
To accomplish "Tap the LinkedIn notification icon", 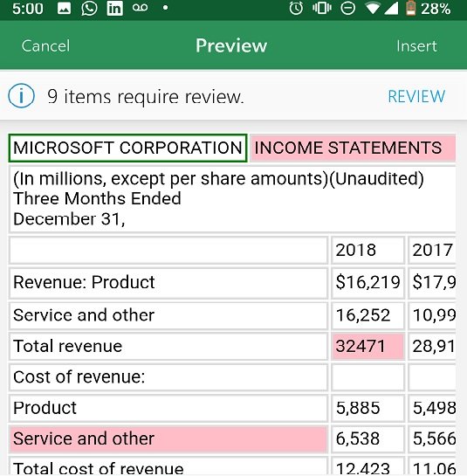I will 115,8.
